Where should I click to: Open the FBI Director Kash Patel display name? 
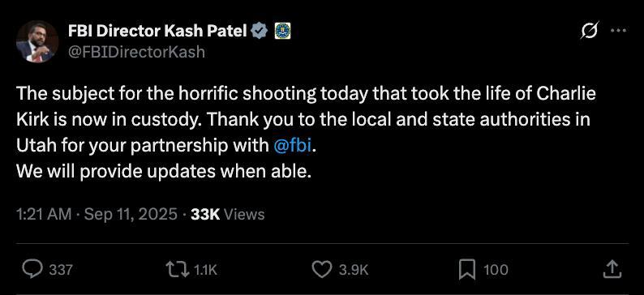pos(157,31)
